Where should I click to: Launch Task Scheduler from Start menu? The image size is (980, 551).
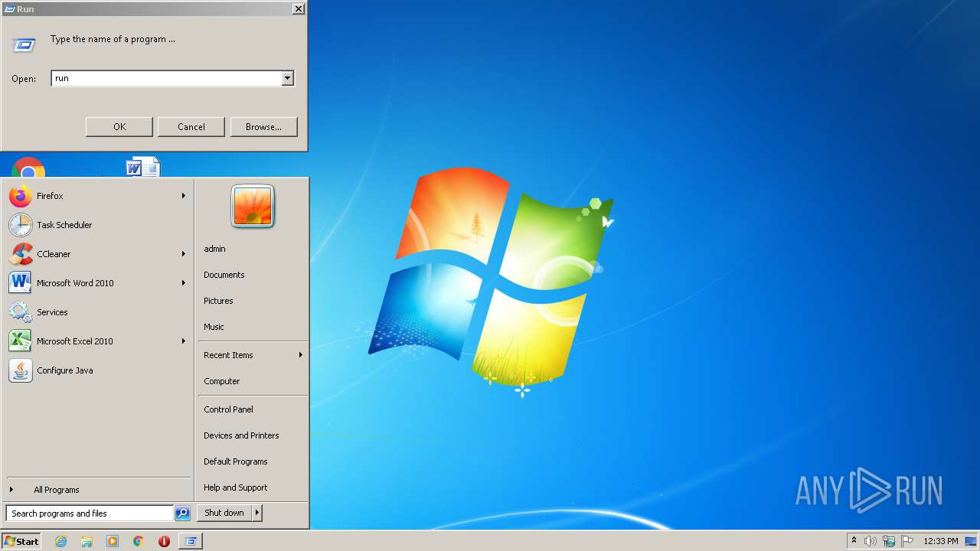[x=97, y=225]
